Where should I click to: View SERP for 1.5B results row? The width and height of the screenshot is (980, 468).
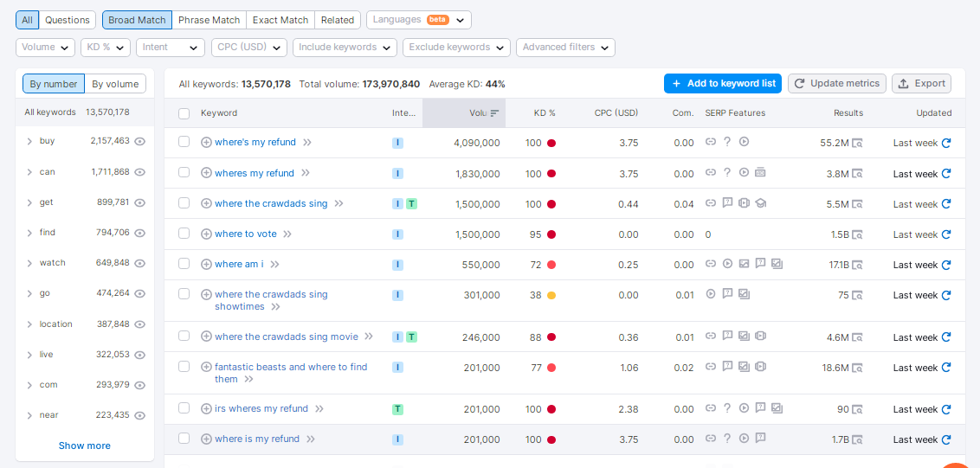pyautogui.click(x=857, y=235)
